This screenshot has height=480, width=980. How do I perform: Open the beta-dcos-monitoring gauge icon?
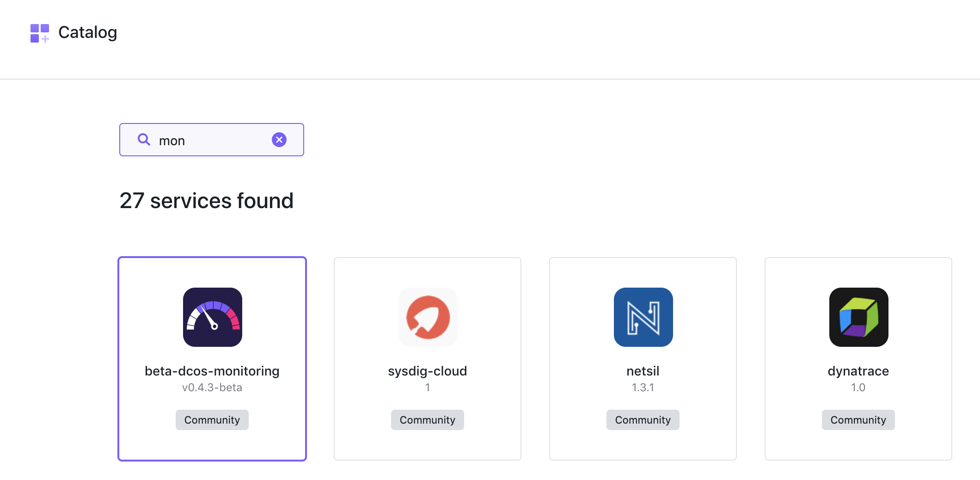coord(213,317)
